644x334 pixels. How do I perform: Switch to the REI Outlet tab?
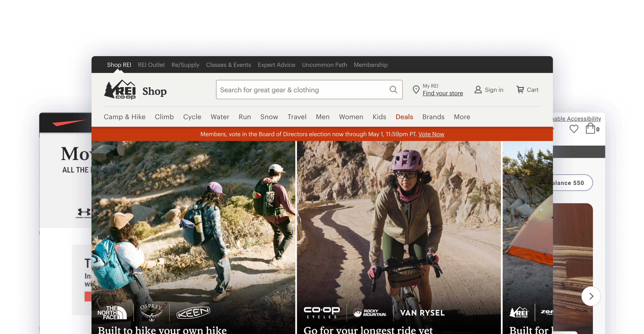point(151,65)
